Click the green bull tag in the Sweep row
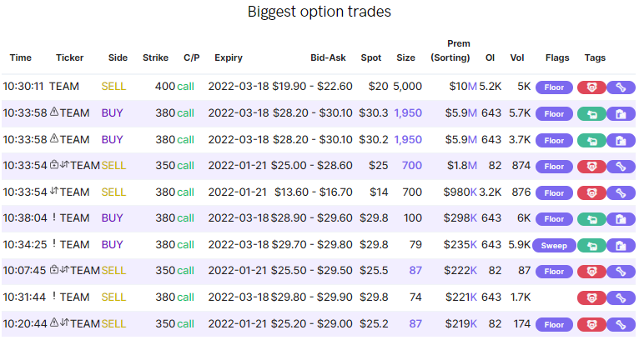 (591, 245)
